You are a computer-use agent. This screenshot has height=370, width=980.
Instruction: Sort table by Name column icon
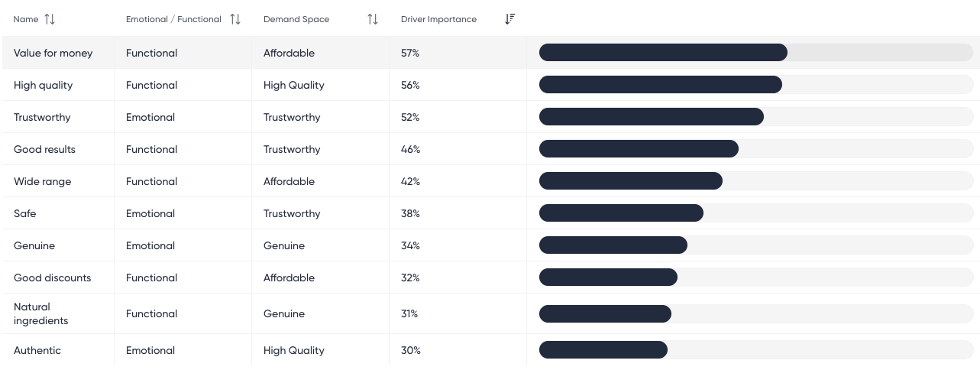[50, 19]
